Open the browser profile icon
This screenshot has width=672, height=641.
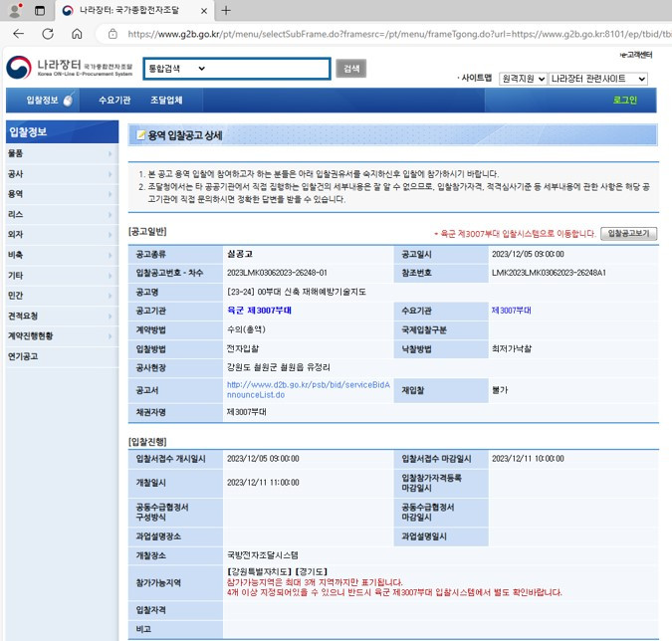click(15, 10)
